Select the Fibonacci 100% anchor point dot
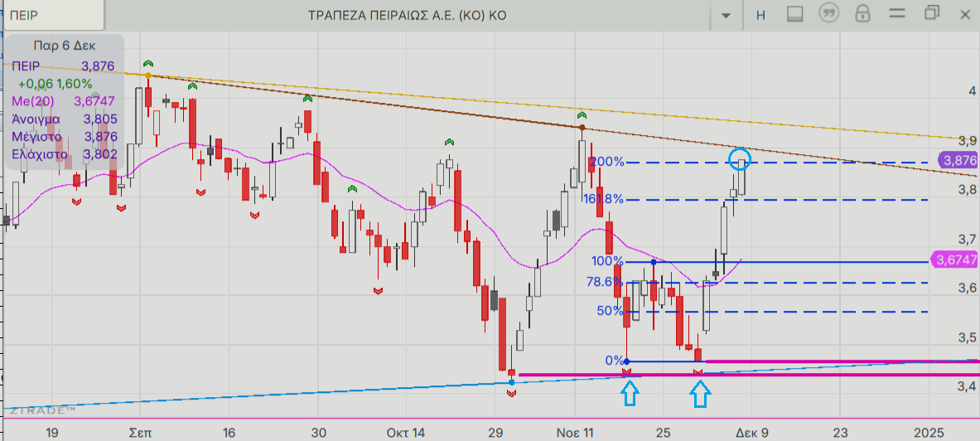The height and width of the screenshot is (441, 980). point(653,261)
